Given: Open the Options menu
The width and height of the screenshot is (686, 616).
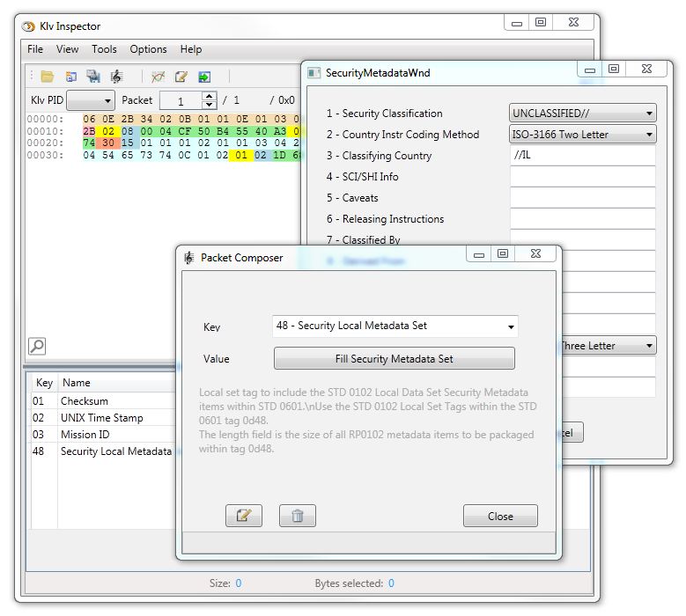Looking at the screenshot, I should (x=148, y=49).
